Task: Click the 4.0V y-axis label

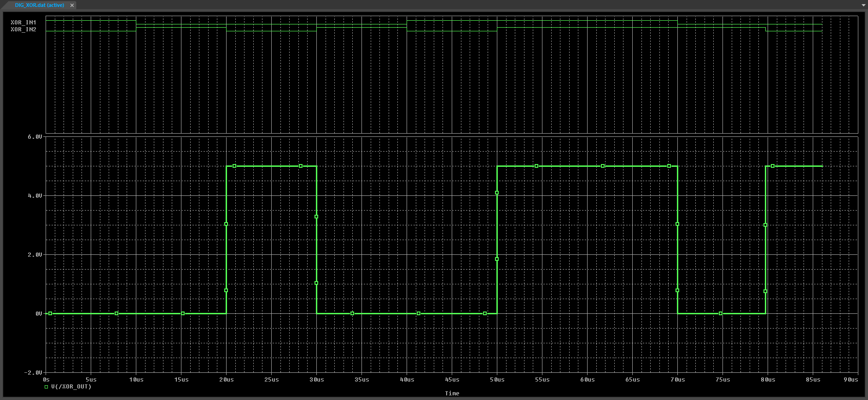Action: 35,196
